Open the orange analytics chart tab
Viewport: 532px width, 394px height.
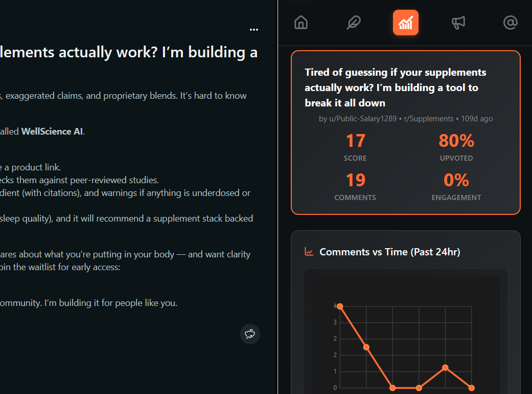pos(405,23)
